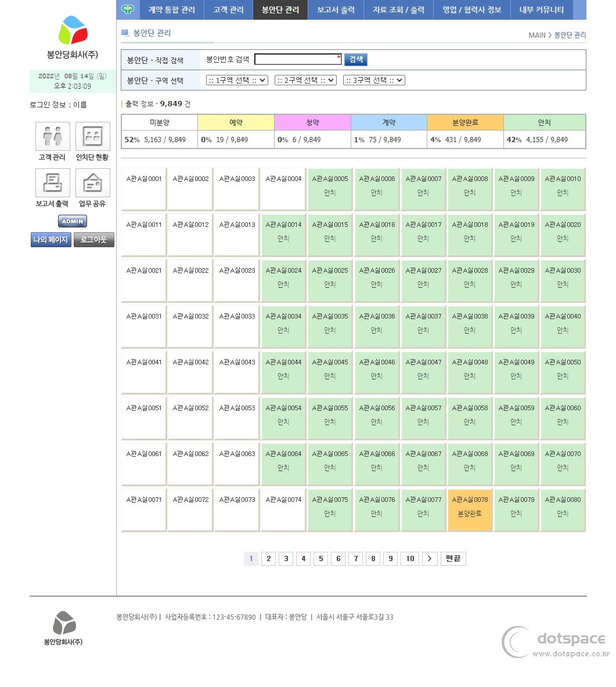Open the 2구역 선택 dropdown

tap(305, 80)
